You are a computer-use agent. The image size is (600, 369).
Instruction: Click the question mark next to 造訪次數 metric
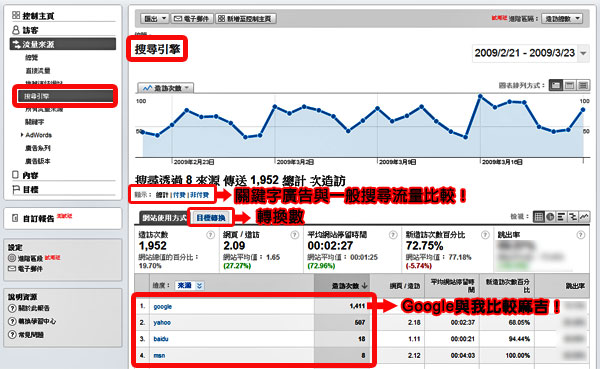[210, 235]
